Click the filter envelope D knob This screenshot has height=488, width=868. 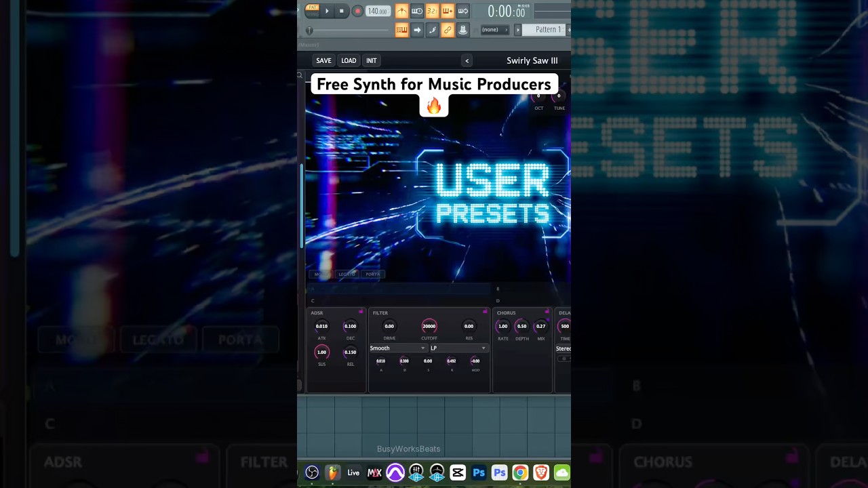click(404, 361)
